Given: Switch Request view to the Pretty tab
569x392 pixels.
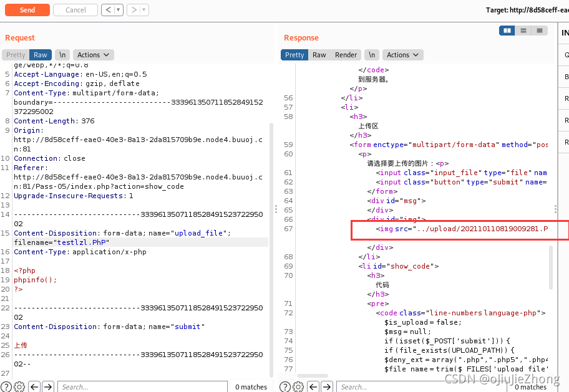Looking at the screenshot, I should click(16, 55).
